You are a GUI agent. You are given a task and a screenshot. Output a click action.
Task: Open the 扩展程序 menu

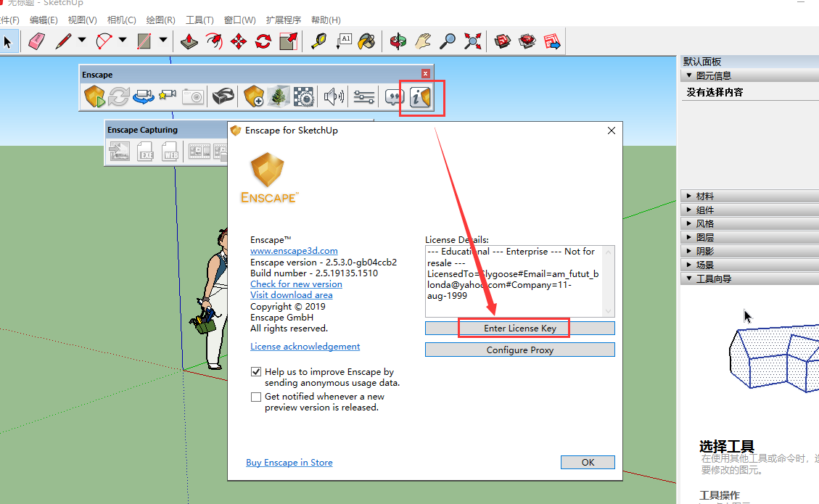(283, 20)
